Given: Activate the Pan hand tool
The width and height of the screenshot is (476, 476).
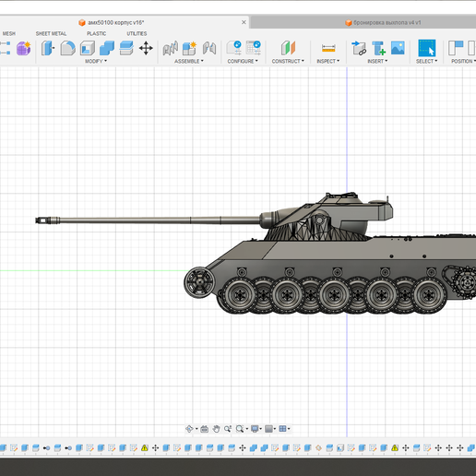Looking at the screenshot, I should click(216, 429).
